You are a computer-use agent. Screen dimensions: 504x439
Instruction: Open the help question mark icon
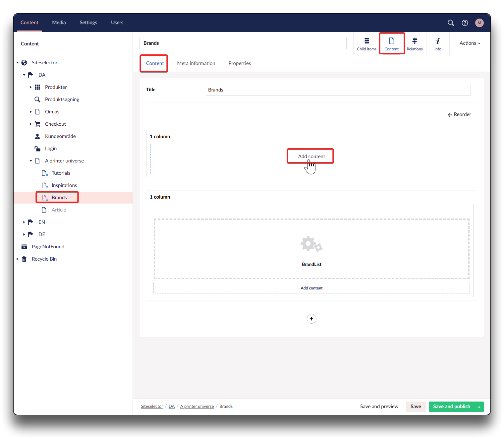[x=465, y=23]
